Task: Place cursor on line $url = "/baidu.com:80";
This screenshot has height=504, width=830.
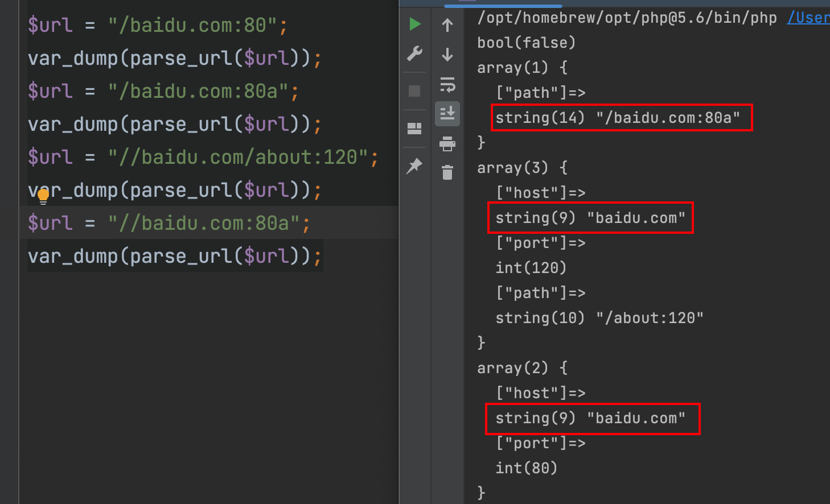Action: pyautogui.click(x=158, y=25)
